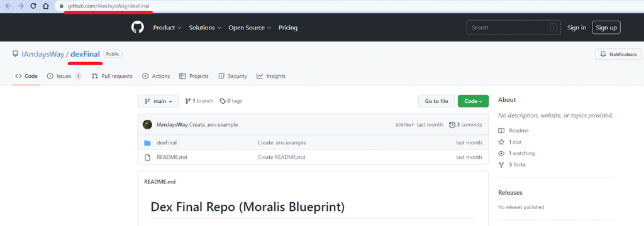The height and width of the screenshot is (226, 644).
Task: Click the browser forward arrow
Action: [21, 6]
